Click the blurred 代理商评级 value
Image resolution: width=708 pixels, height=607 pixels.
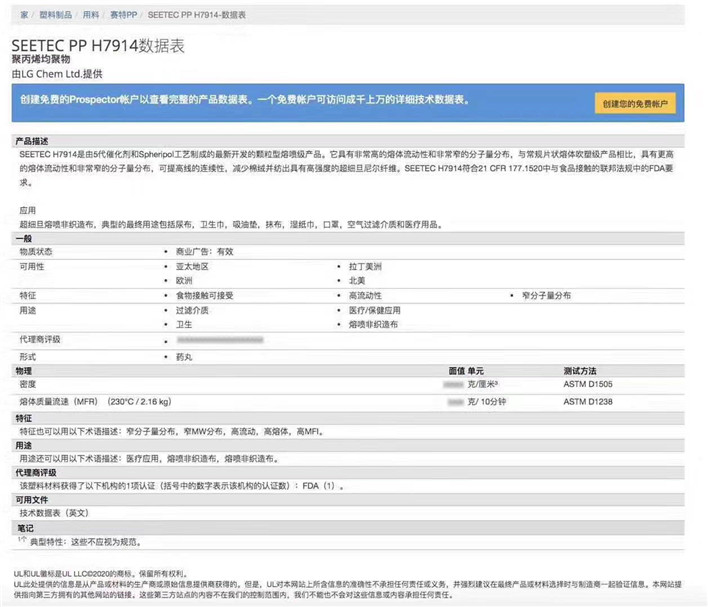pos(220,340)
